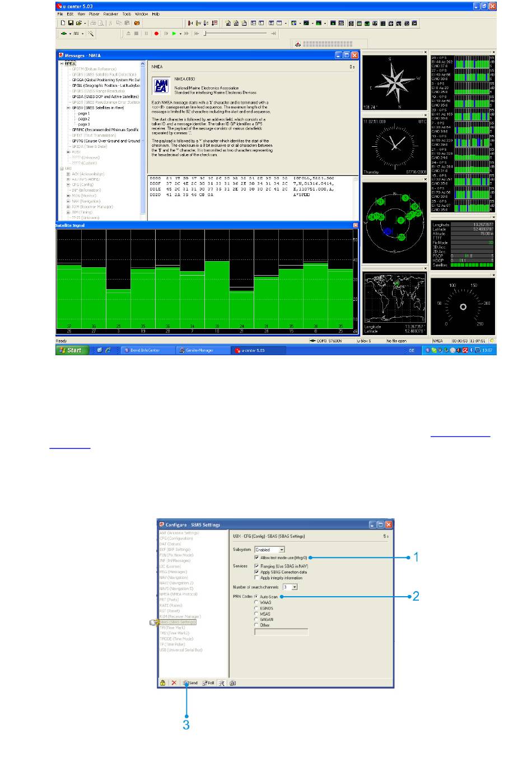532x762 pixels.
Task: Click the Pause button in player toolbar
Action: click(146, 34)
